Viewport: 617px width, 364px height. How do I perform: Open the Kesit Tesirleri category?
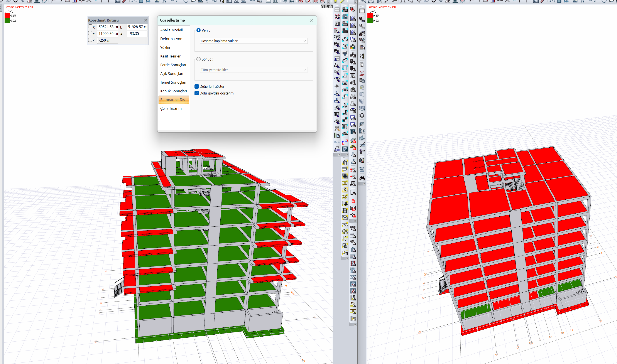point(171,56)
